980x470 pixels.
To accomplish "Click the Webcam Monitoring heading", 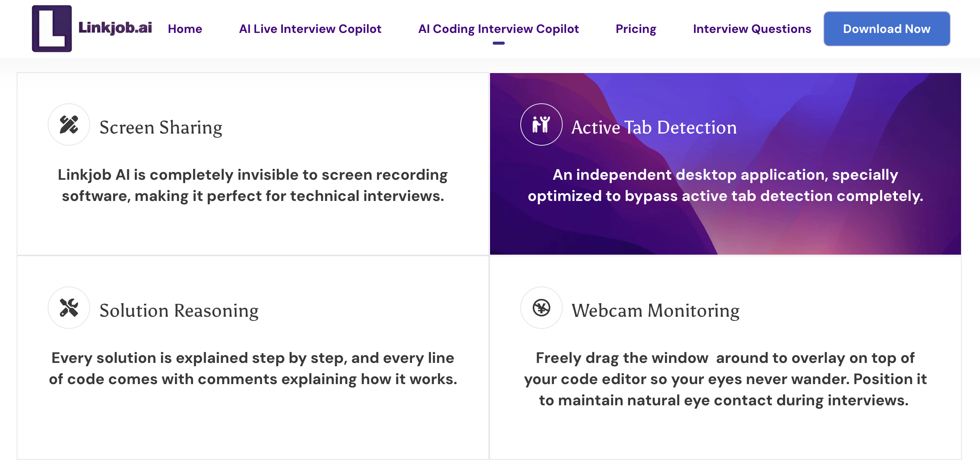I will click(655, 310).
